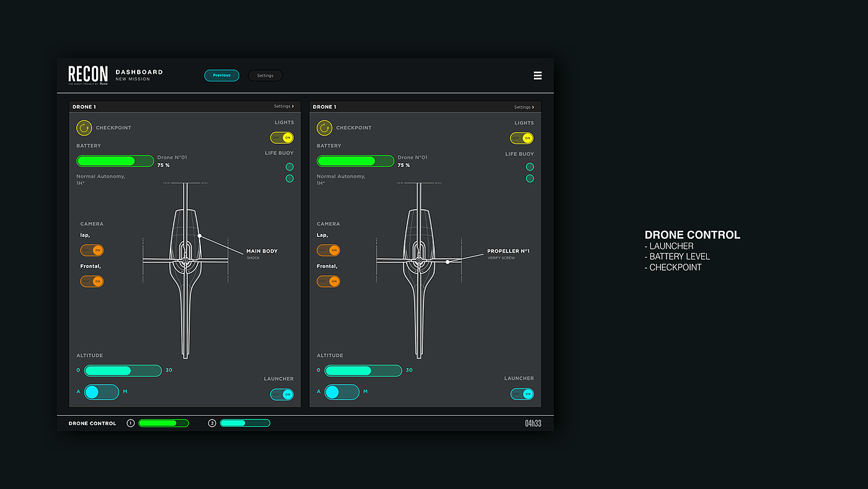Select the upper Life Buoy indicator in left panel
Viewport: 868px width, 489px height.
(x=290, y=167)
